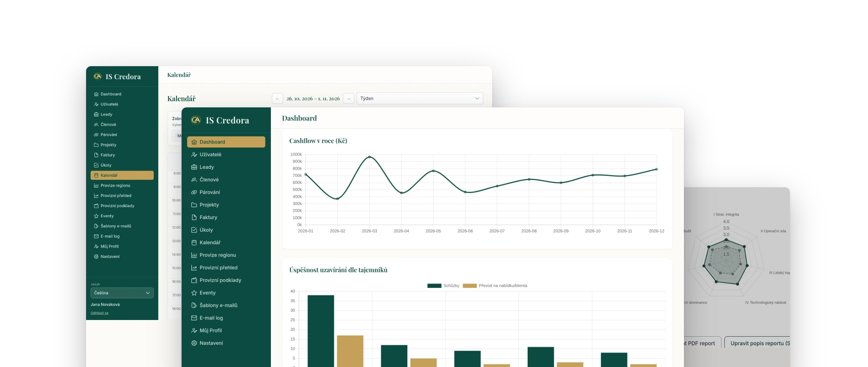This screenshot has height=367, width=868.
Task: Click the Cashflow v roce (Kč) heading
Action: [318, 141]
